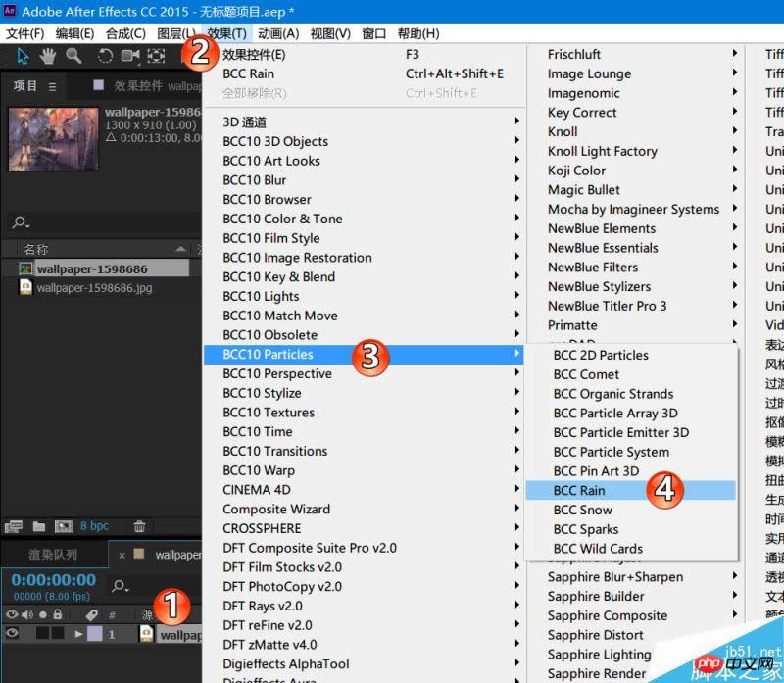This screenshot has height=683, width=784.
Task: Select the Zoom magnifier tool
Action: [73, 56]
